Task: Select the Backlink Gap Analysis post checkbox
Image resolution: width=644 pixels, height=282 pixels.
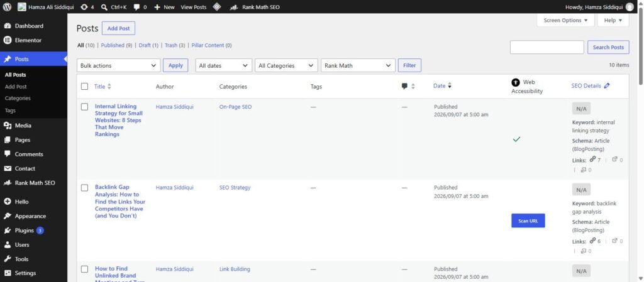Action: click(x=85, y=188)
